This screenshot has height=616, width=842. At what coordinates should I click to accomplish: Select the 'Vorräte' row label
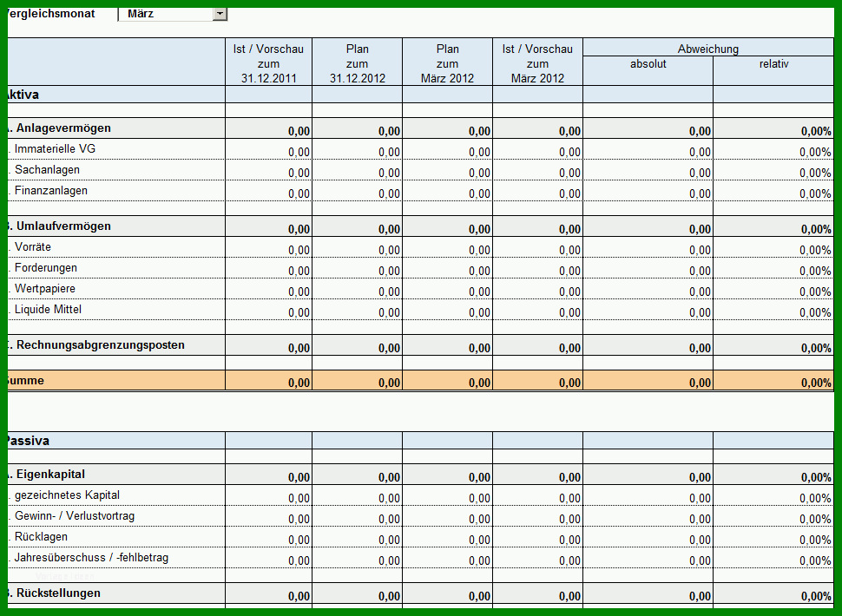point(33,246)
